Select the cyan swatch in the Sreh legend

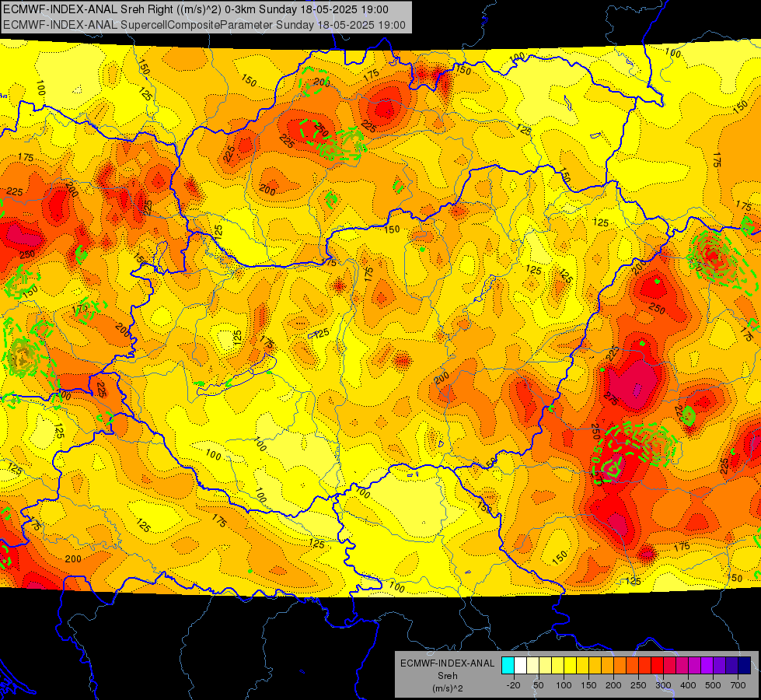pyautogui.click(x=508, y=665)
